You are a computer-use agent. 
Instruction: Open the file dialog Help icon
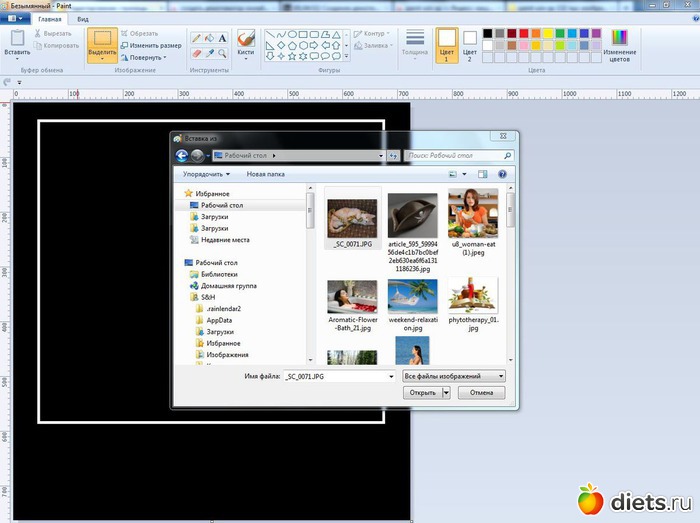point(502,174)
